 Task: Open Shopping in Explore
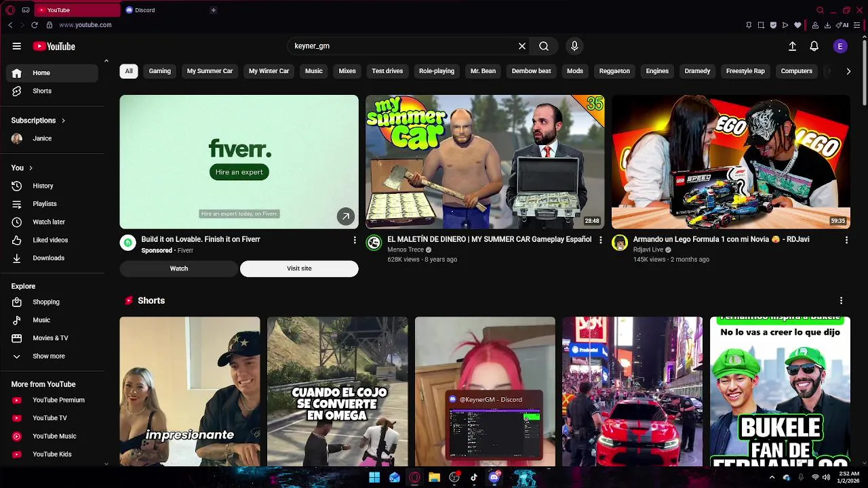coord(52,302)
